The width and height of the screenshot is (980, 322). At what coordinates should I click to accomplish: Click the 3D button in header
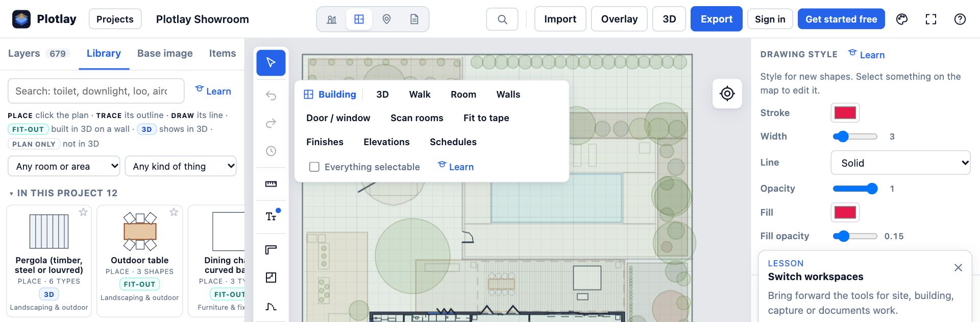669,19
